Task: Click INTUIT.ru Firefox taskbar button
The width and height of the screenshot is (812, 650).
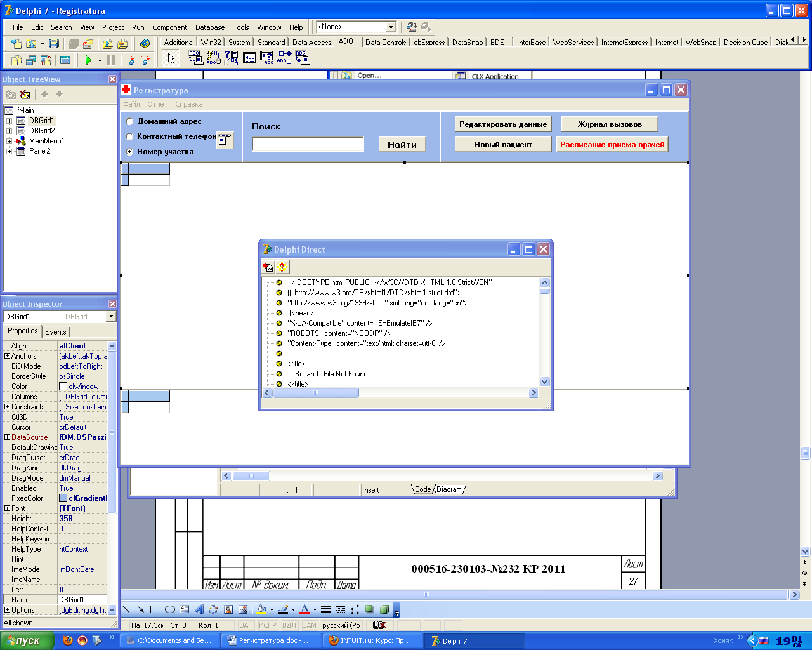Action: [371, 641]
